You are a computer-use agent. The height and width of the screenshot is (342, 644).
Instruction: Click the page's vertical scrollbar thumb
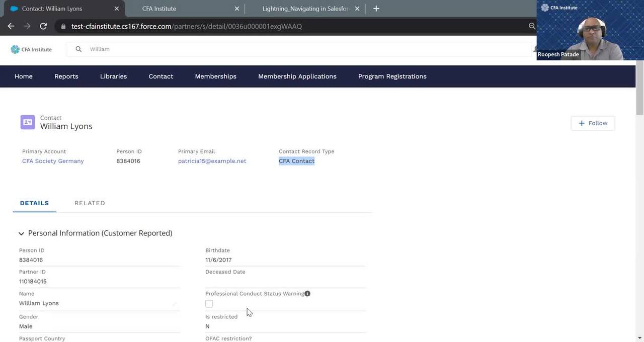(640, 88)
